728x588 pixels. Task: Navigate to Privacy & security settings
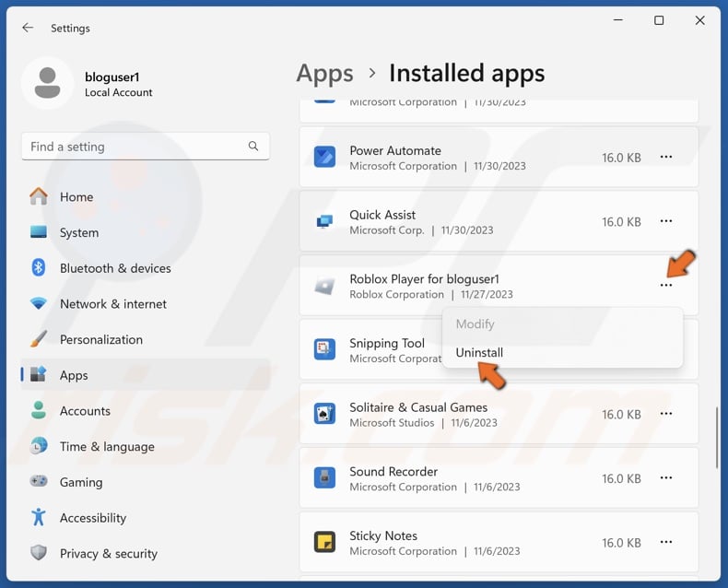pyautogui.click(x=108, y=554)
